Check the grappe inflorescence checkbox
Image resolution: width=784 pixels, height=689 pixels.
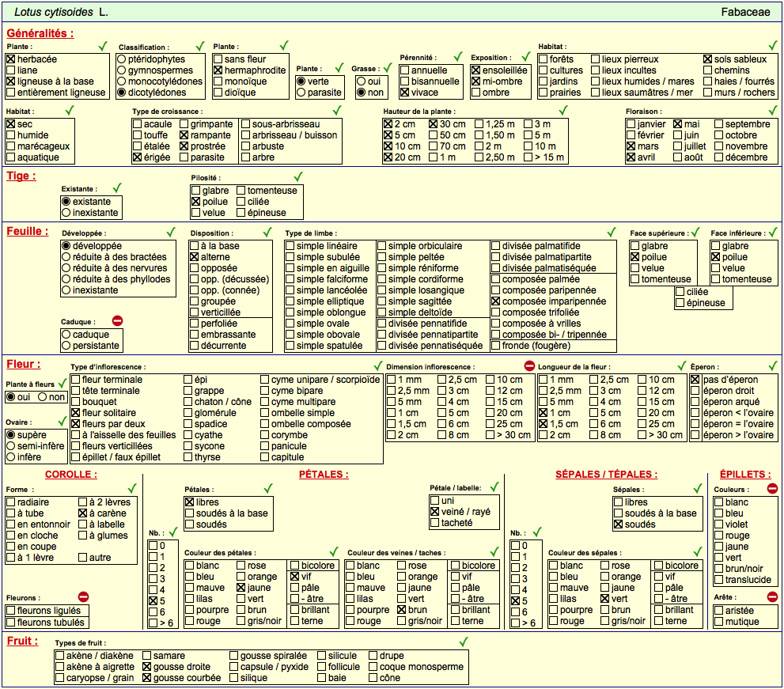coord(188,391)
